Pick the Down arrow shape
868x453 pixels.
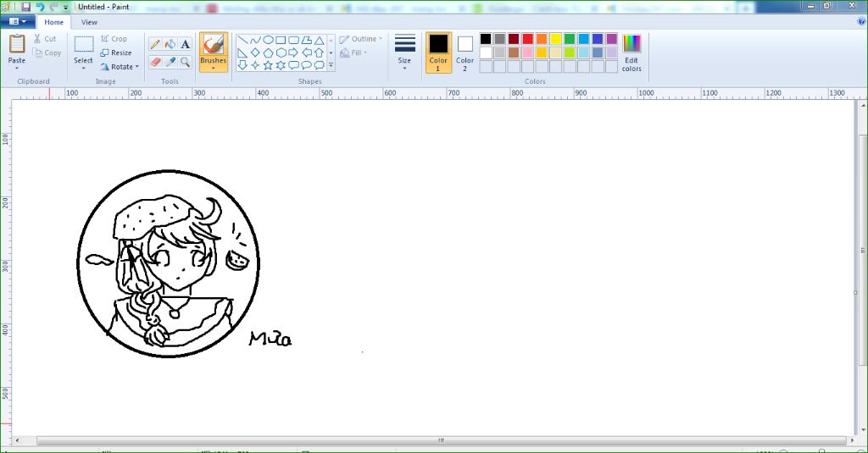tap(242, 65)
